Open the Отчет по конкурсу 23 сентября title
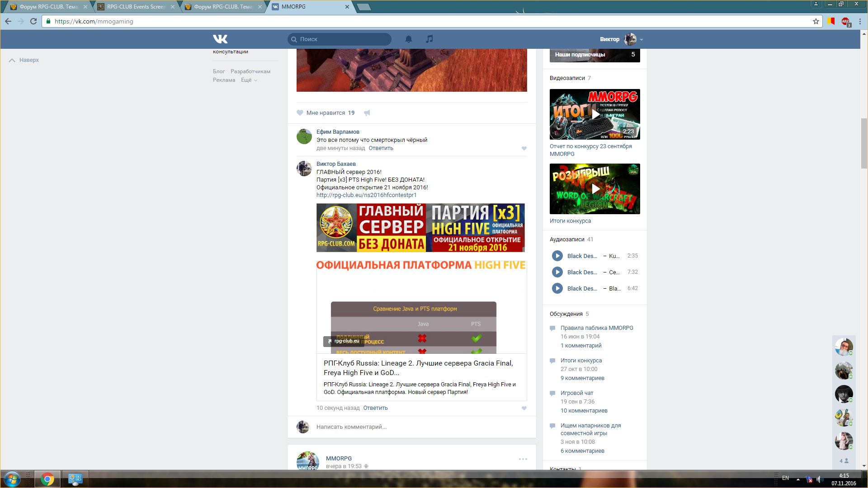The image size is (868, 488). click(x=591, y=150)
